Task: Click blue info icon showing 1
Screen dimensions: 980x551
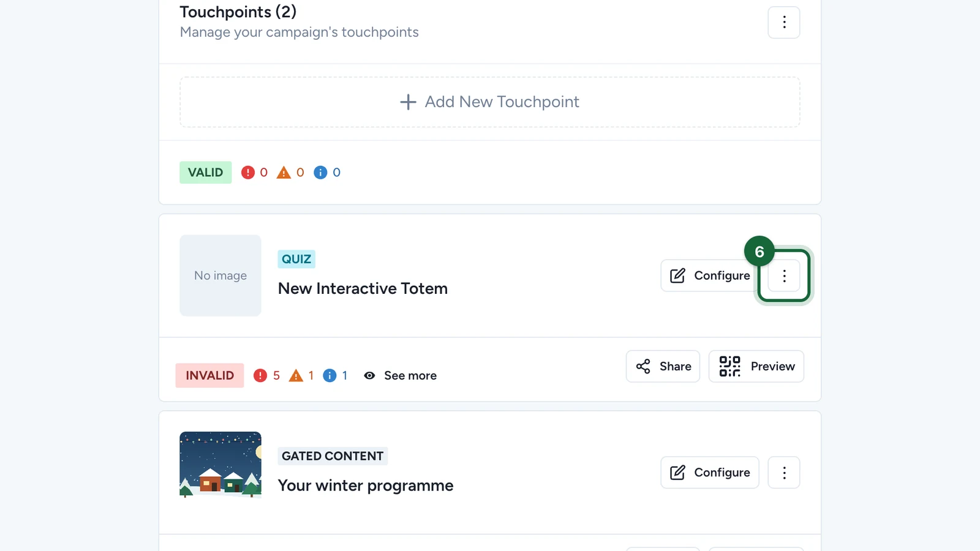Action: coord(330,375)
